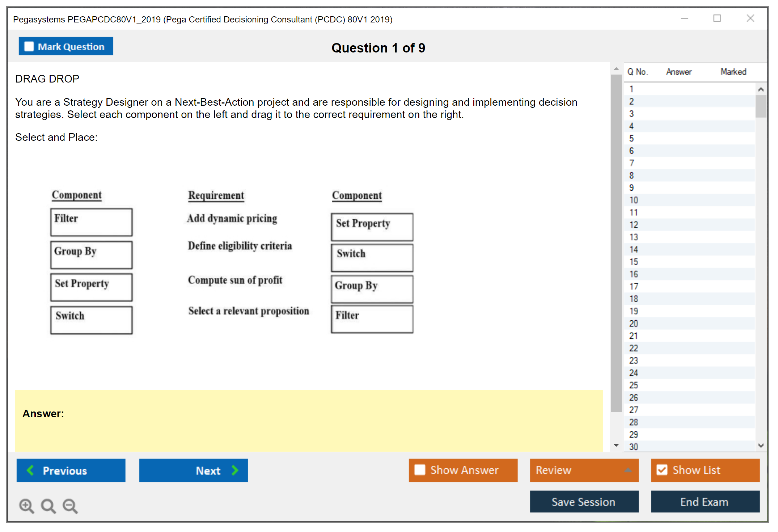Viewport: 778px width, 532px height.
Task: Click the question list scrollbar thumb
Action: [761, 106]
